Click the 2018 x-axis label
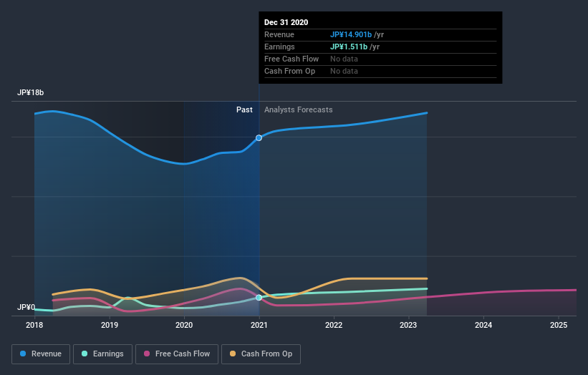Image resolution: width=588 pixels, height=375 pixels. pyautogui.click(x=34, y=325)
